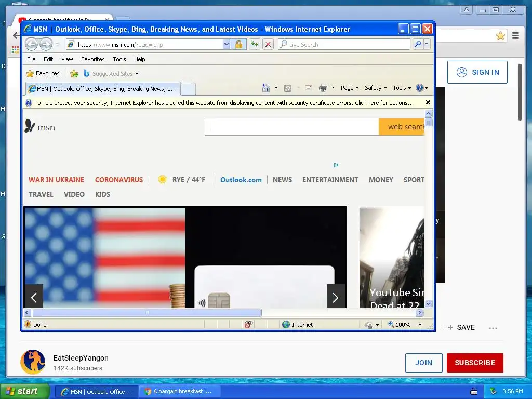Image resolution: width=532 pixels, height=399 pixels.
Task: Click the IE address bar URL
Action: [x=120, y=45]
